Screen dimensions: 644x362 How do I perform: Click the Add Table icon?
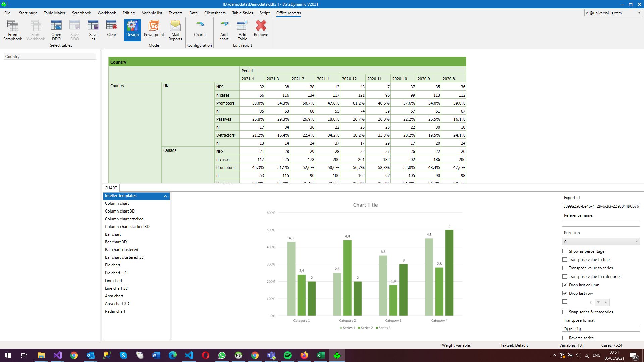(x=242, y=30)
